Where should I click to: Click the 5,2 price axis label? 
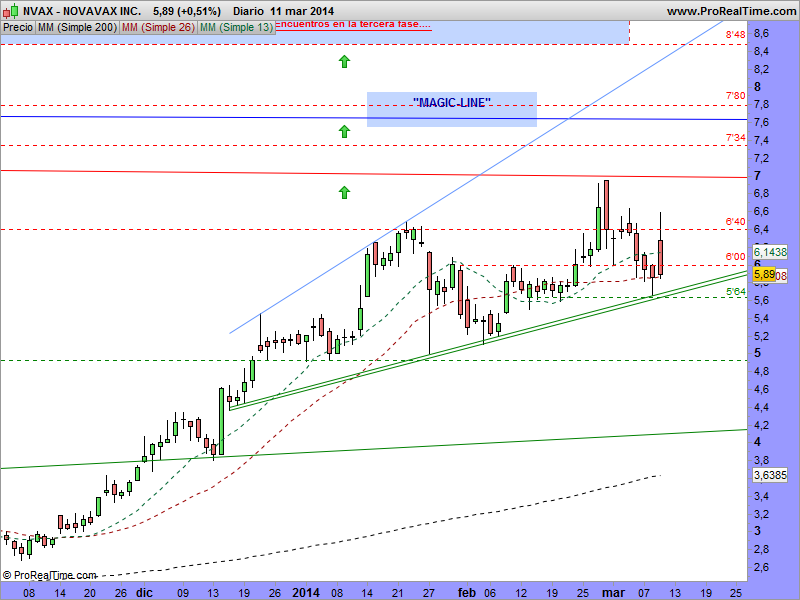pyautogui.click(x=761, y=336)
